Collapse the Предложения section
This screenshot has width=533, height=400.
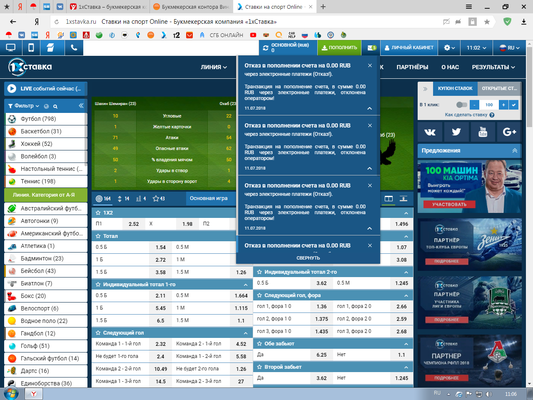pyautogui.click(x=515, y=151)
